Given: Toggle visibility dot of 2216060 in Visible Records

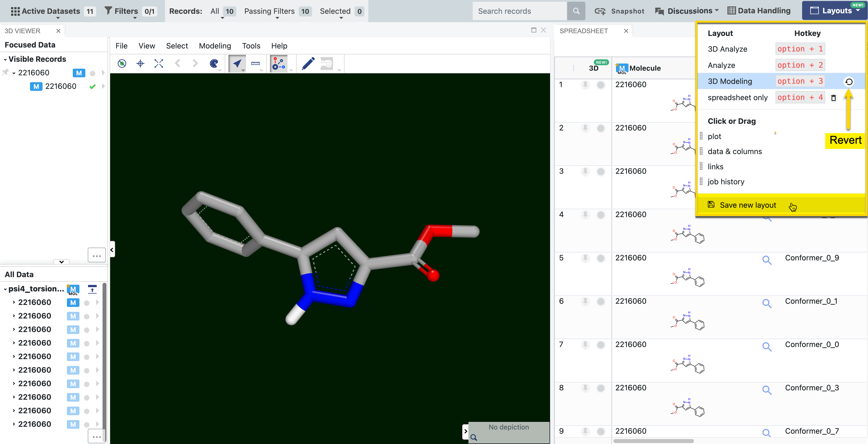Looking at the screenshot, I should point(93,73).
